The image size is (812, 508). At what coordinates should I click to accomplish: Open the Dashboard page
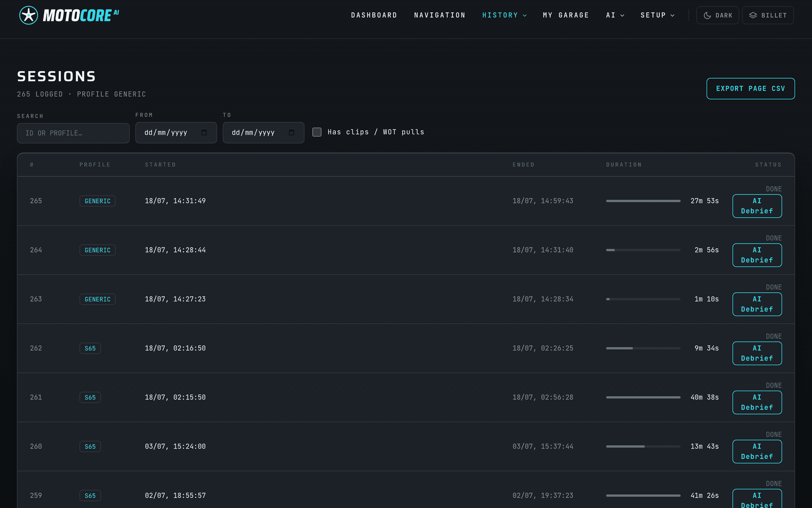tap(374, 15)
